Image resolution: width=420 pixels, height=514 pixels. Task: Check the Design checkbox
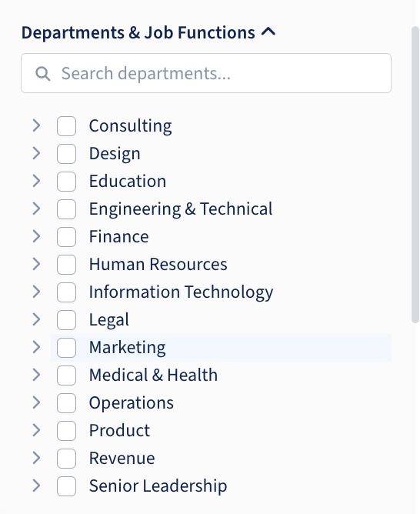click(x=66, y=154)
